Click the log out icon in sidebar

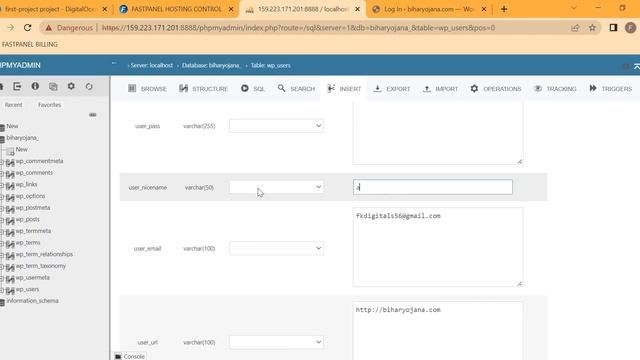[17, 87]
